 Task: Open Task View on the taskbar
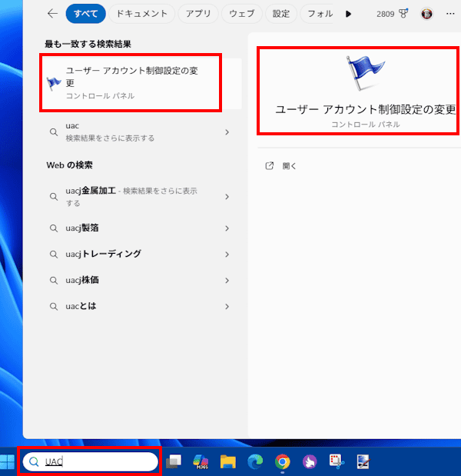click(174, 461)
